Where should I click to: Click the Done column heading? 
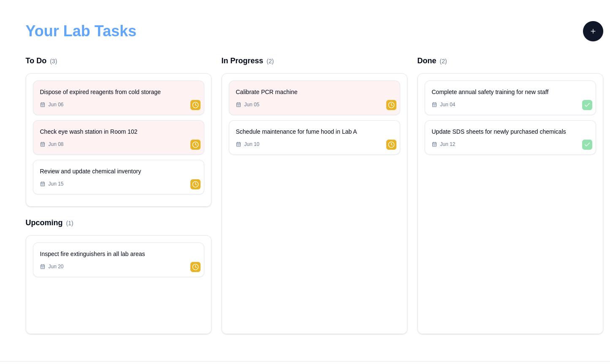point(426,61)
